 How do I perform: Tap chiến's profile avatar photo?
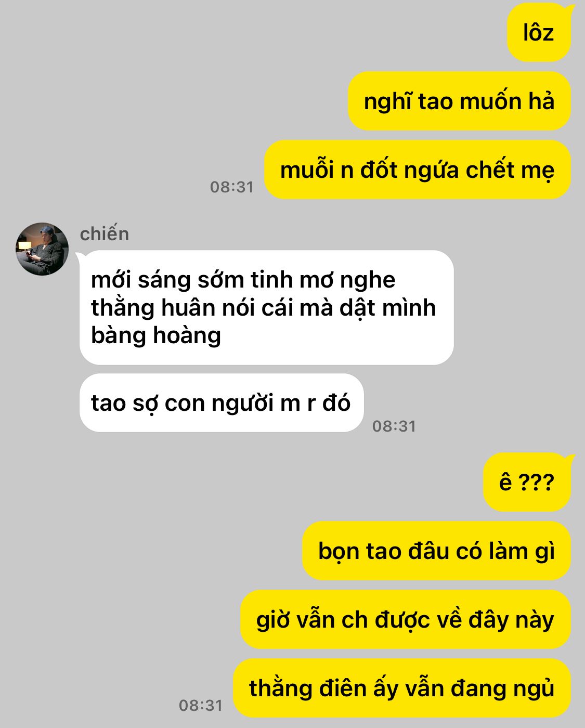(x=42, y=249)
